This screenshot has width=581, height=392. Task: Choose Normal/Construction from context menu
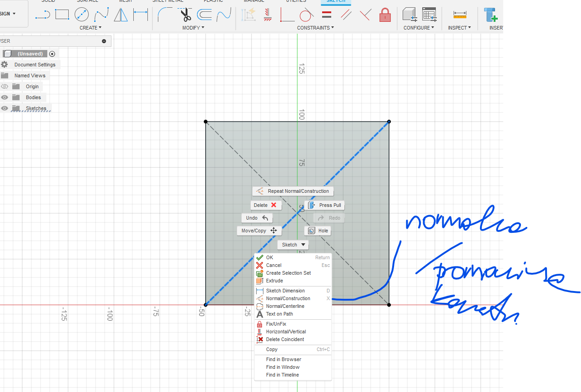[x=288, y=298]
